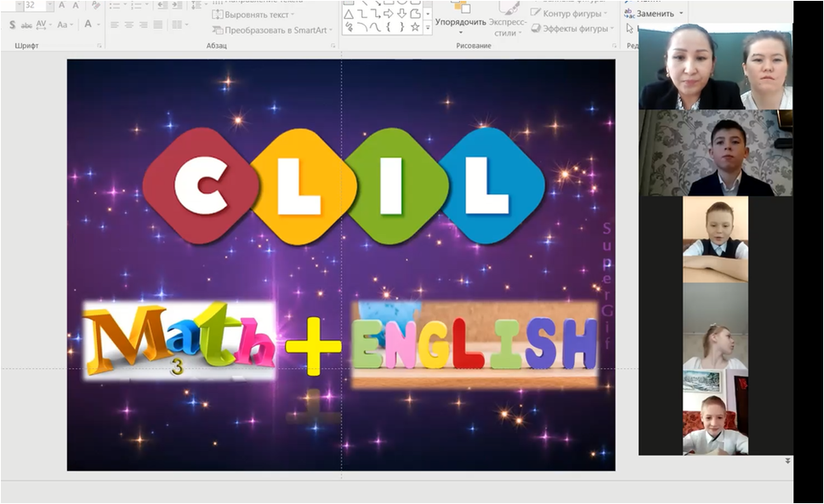Select the star shape in shapes gallery
This screenshot has width=824, height=504.
tap(415, 27)
